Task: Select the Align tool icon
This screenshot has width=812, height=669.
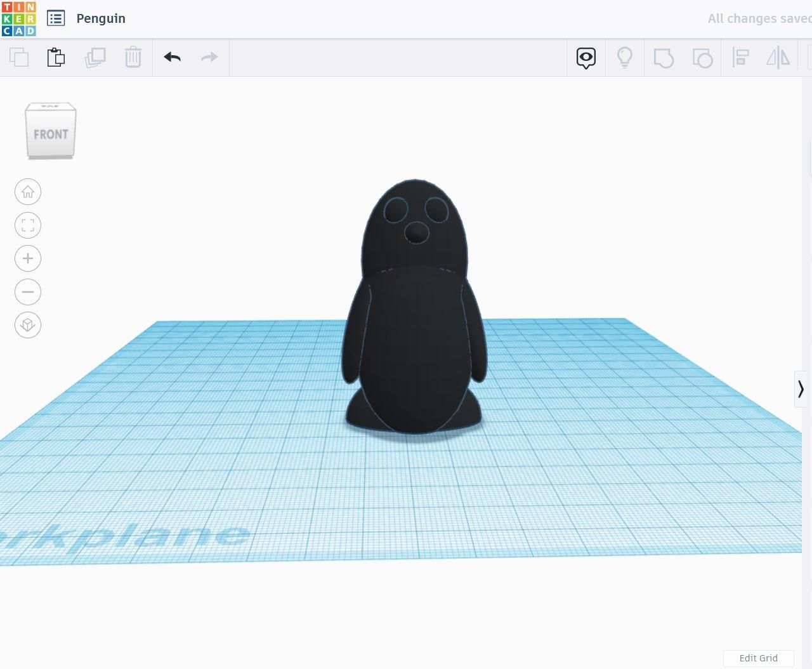Action: pos(740,57)
